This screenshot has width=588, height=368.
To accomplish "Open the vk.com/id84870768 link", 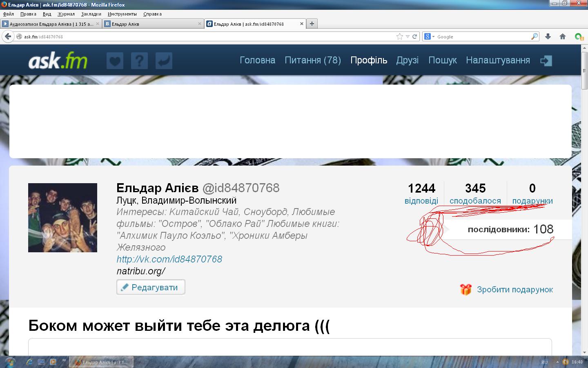I will coord(169,259).
